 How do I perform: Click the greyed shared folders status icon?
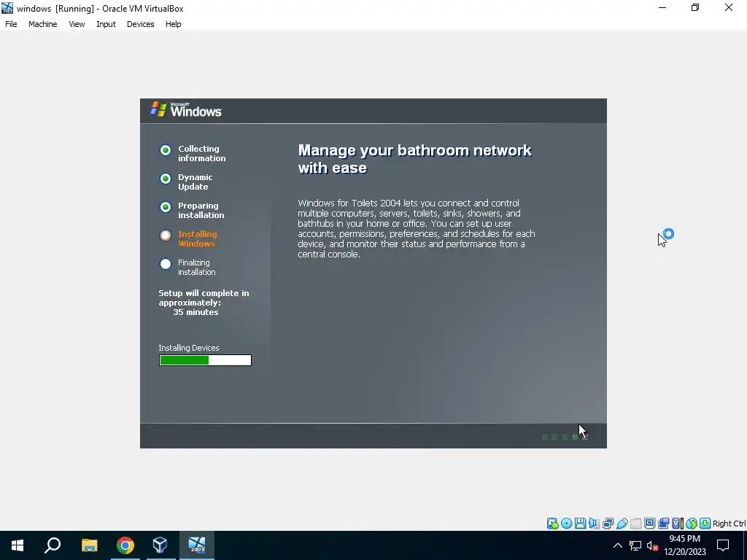(x=635, y=524)
